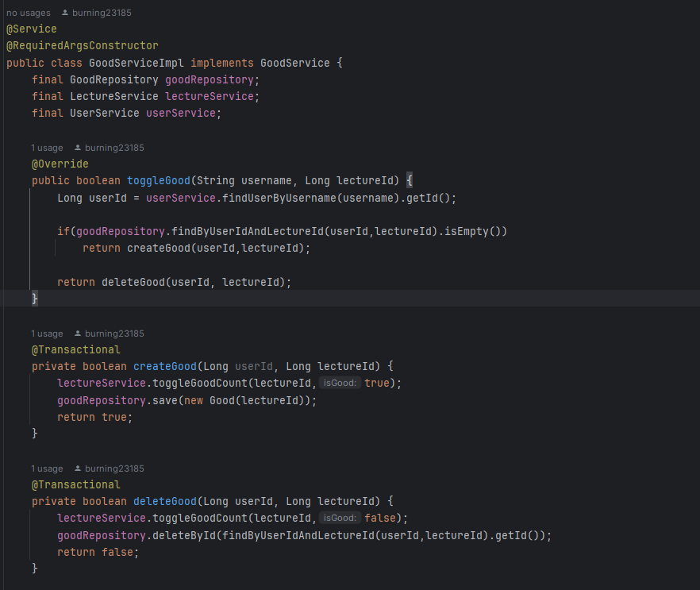Click the @RequiredArgsConstructor annotation
The height and width of the screenshot is (590, 700).
[x=83, y=46]
